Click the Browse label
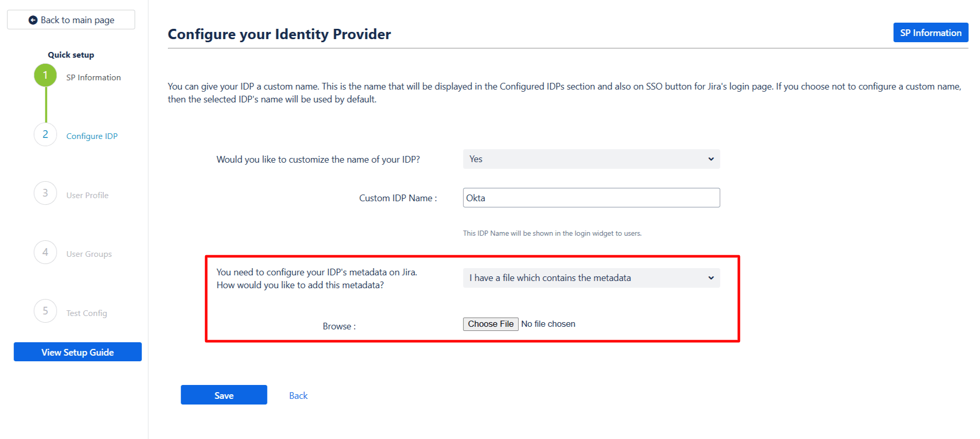The image size is (980, 439). click(x=339, y=326)
